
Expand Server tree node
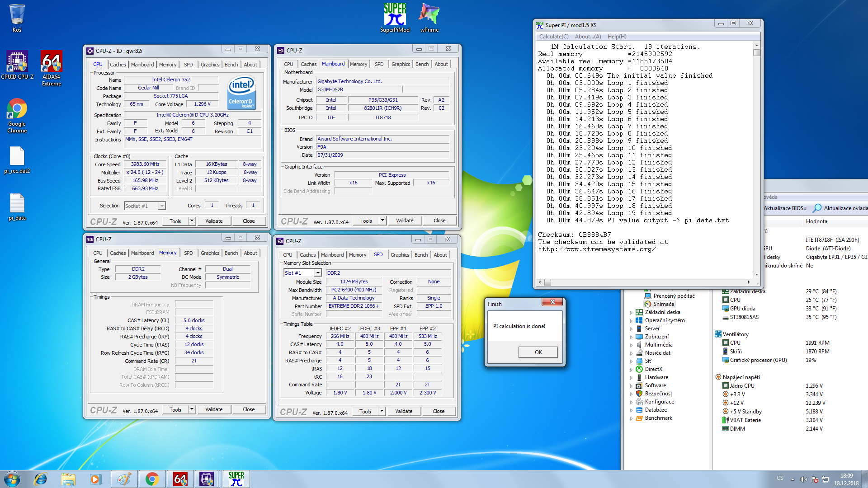[x=631, y=328]
